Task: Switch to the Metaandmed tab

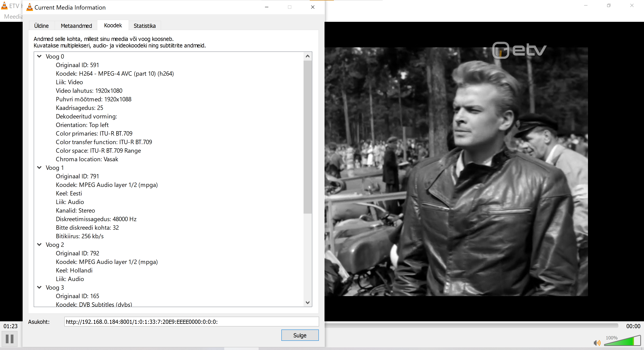Action: pyautogui.click(x=76, y=26)
